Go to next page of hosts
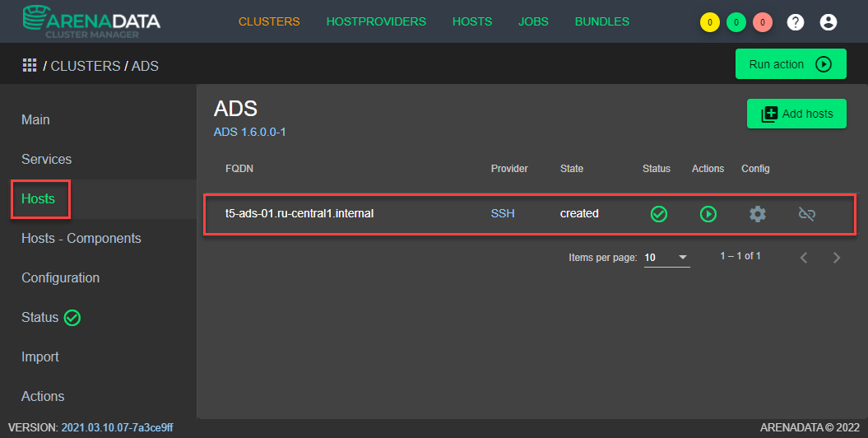Viewport: 868px width, 438px height. [x=837, y=258]
